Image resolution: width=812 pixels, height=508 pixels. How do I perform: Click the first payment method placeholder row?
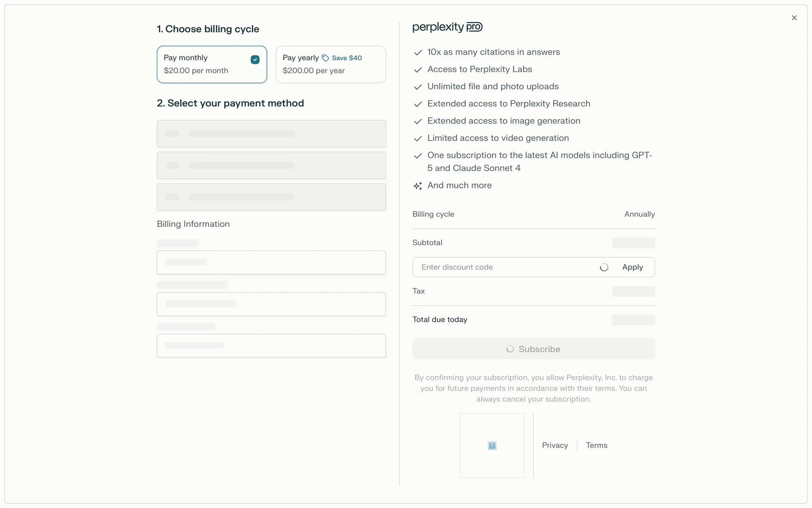click(271, 134)
